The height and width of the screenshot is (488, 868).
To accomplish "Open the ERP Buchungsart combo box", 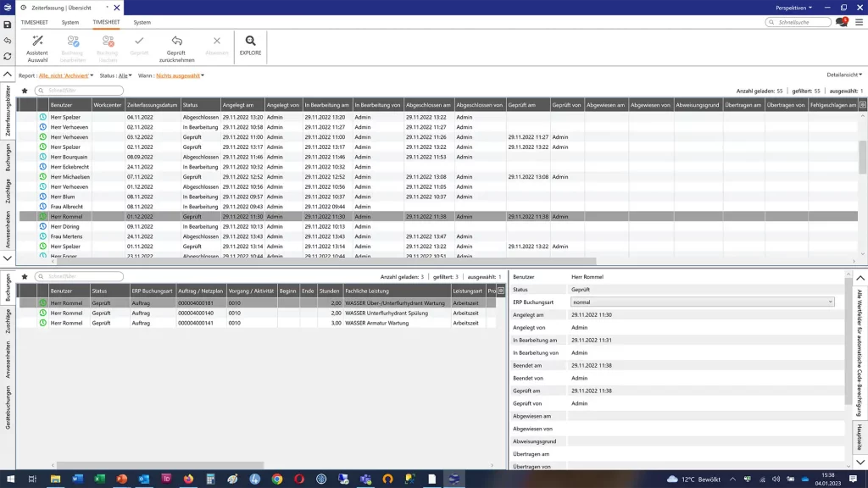I will pos(702,302).
